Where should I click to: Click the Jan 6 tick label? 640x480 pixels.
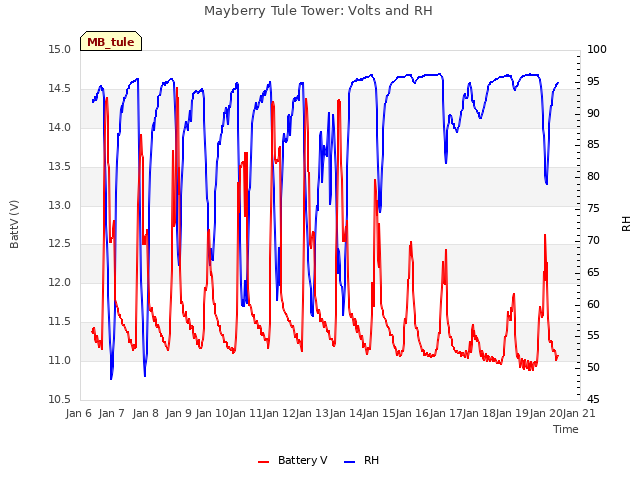(79, 413)
